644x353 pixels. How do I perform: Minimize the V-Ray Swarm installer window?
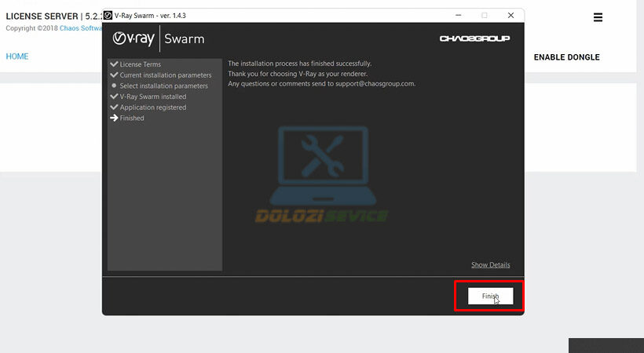coord(456,15)
